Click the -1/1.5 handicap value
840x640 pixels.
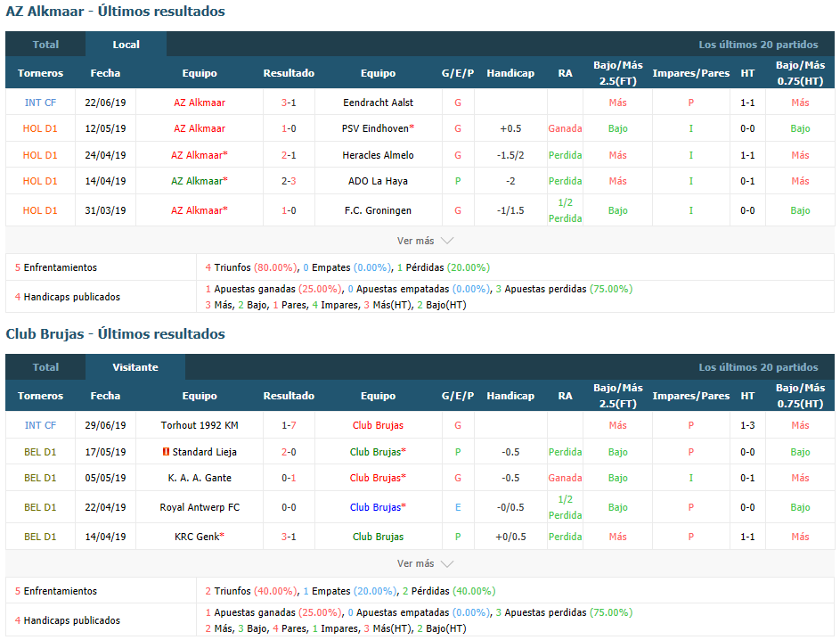coord(510,210)
